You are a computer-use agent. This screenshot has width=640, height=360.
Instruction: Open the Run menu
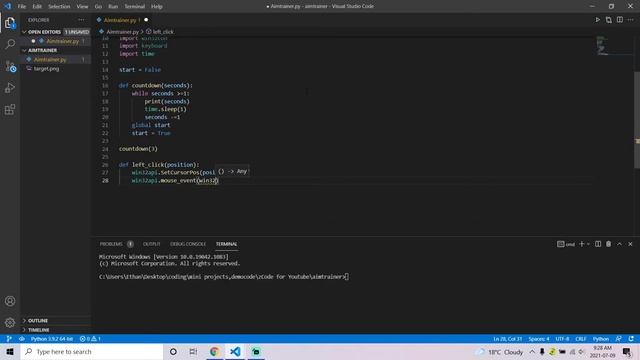(113, 6)
